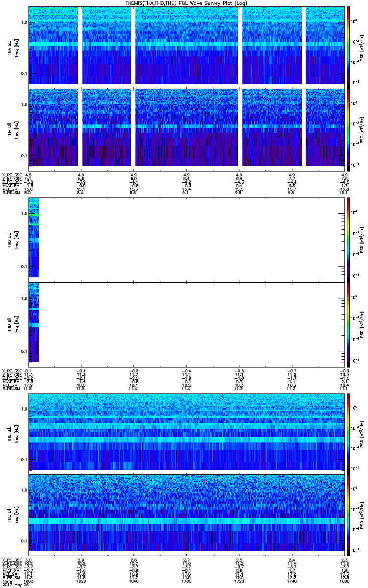Select the THD B-perpendicular spectrogram data strip

click(x=33, y=238)
